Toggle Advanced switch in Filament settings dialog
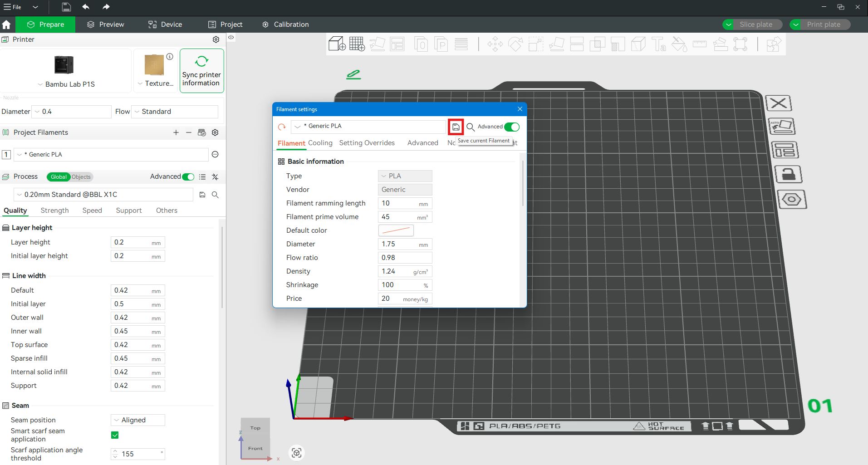Image resolution: width=868 pixels, height=465 pixels. pos(512,127)
